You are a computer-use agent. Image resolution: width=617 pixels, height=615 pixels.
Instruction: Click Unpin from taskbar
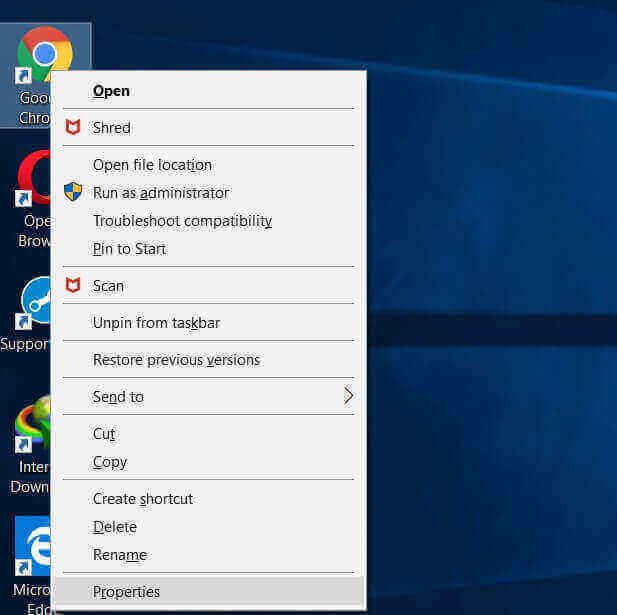click(156, 323)
